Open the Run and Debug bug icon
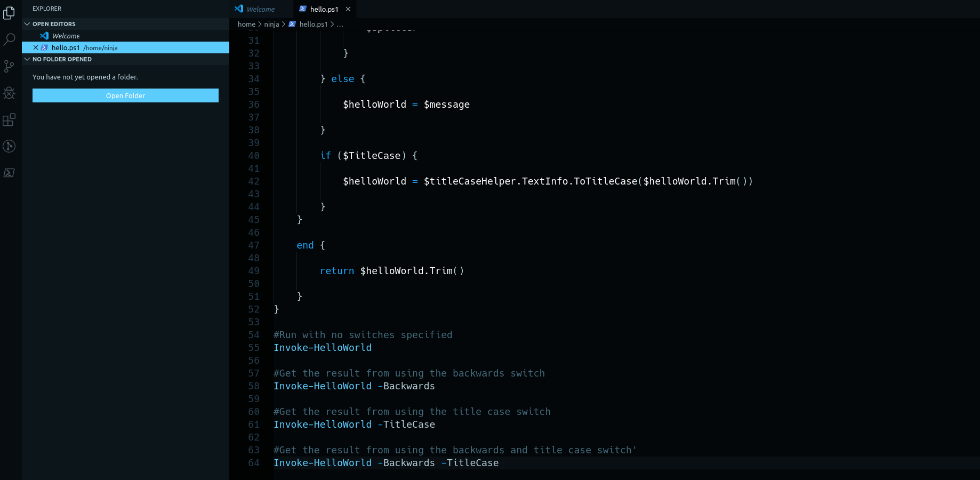 click(9, 93)
